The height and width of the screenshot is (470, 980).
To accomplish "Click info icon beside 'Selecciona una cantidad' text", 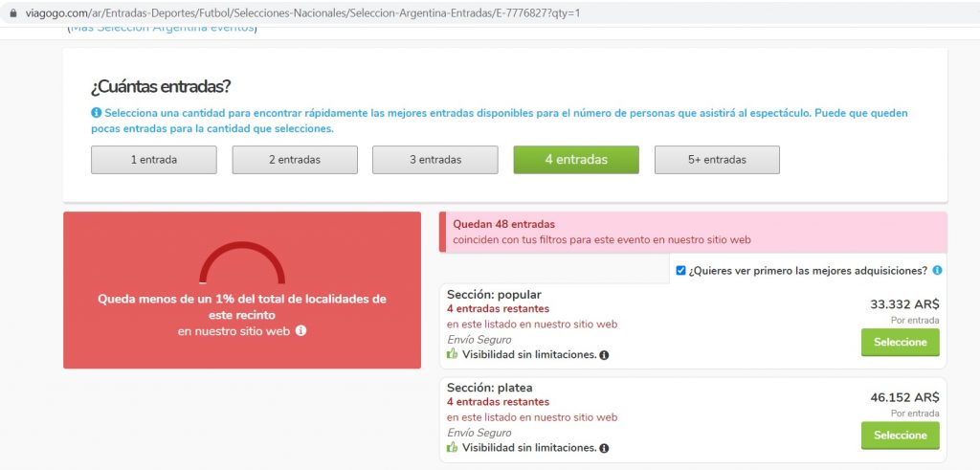I will pos(96,113).
